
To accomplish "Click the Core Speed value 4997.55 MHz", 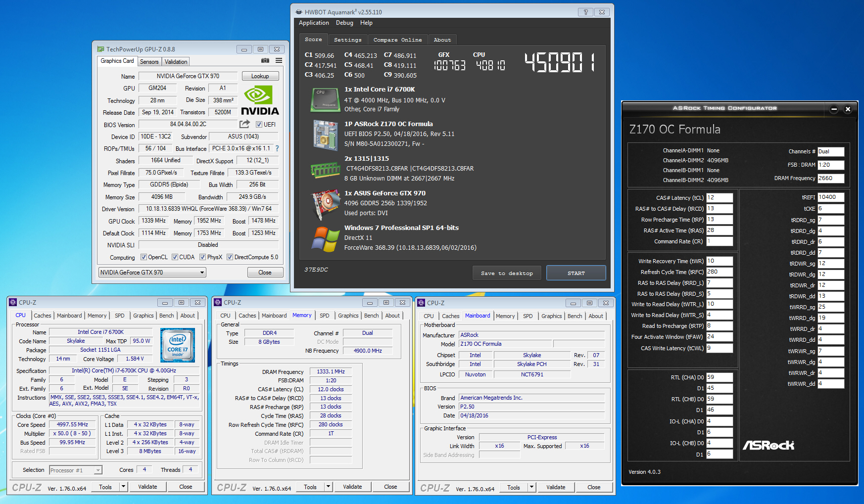I will pos(72,424).
